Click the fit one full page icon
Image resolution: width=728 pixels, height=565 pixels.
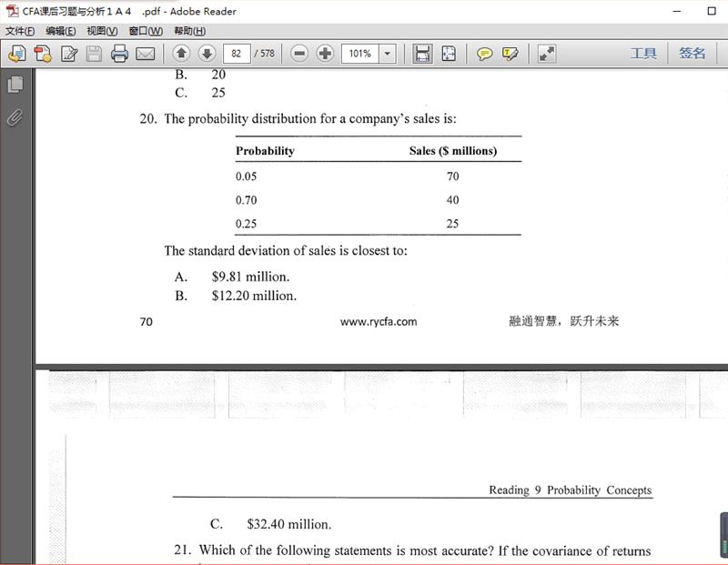(x=449, y=54)
